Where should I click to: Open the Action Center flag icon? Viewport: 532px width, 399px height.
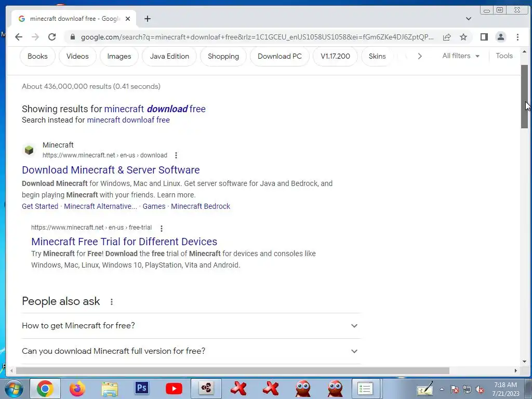click(454, 390)
